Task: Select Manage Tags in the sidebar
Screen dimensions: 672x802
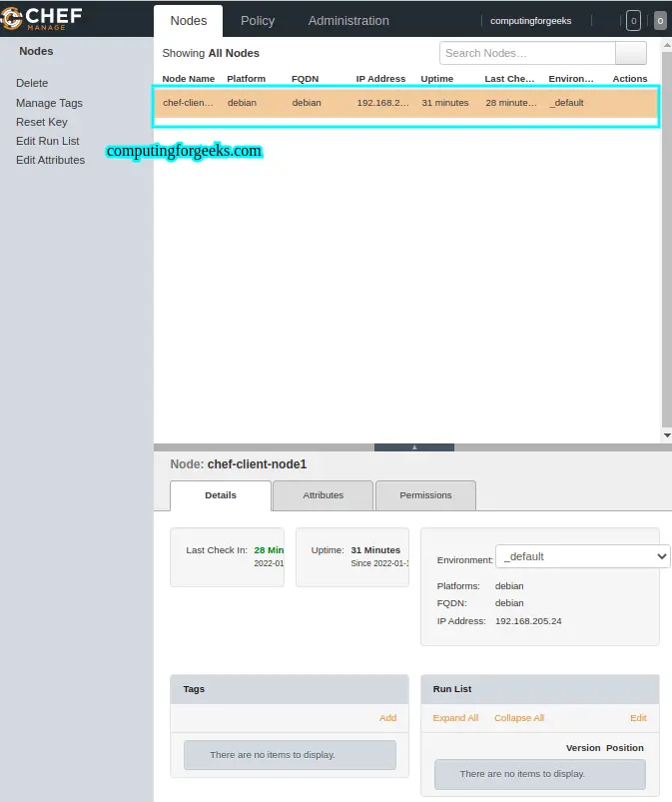Action: click(x=49, y=103)
